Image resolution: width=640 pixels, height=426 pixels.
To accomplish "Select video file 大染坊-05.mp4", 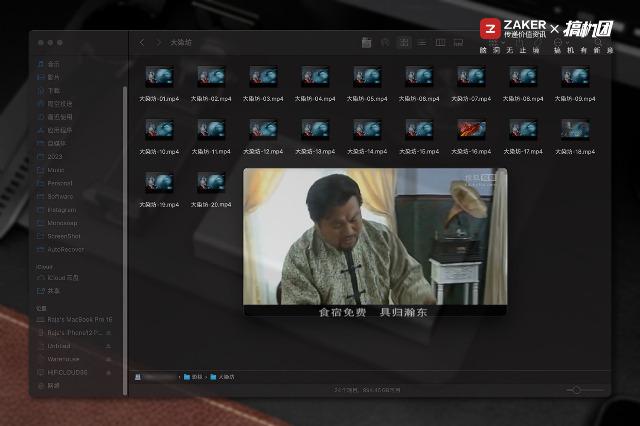I will click(x=367, y=84).
